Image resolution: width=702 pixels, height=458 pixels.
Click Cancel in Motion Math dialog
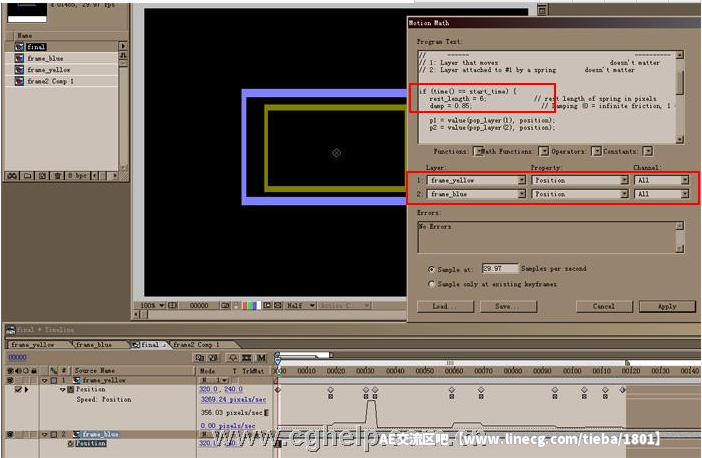tap(604, 306)
